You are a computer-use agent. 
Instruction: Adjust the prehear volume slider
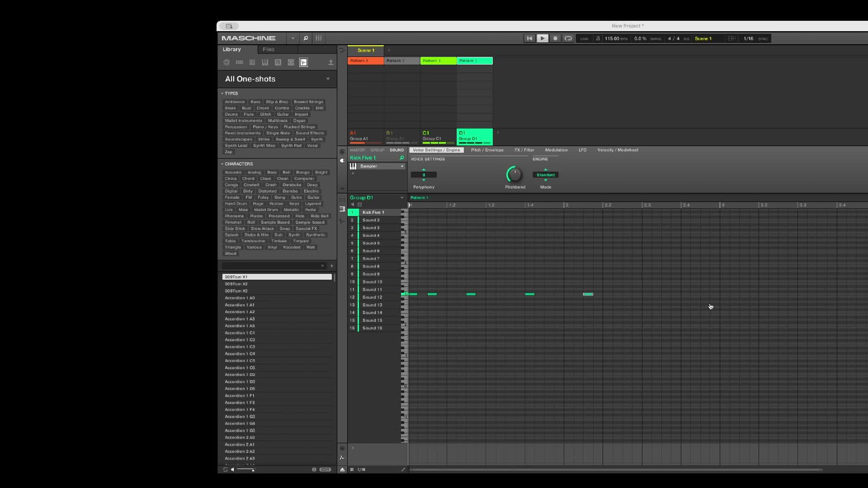(x=245, y=469)
